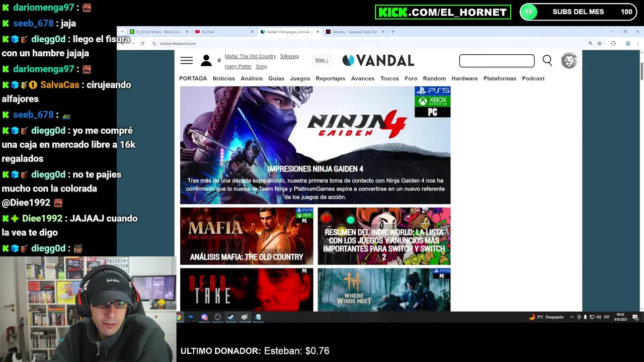
Task: View site information icon in address bar
Action: [154, 43]
